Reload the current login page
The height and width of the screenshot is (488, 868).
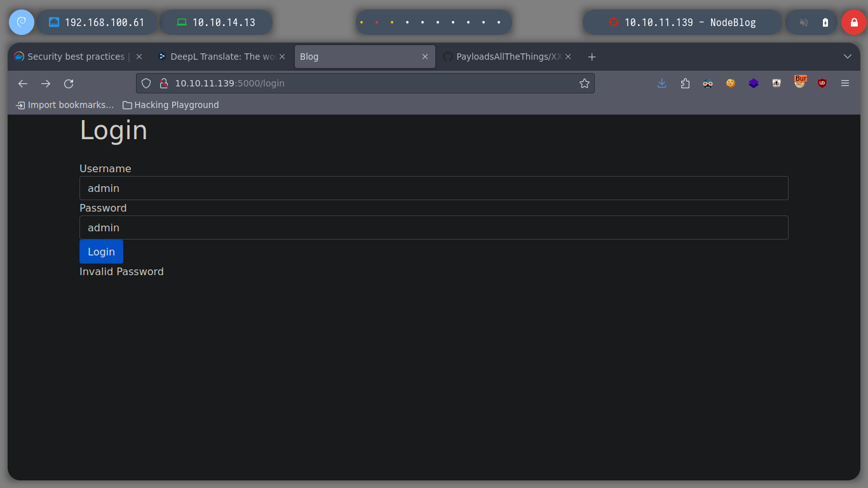tap(69, 83)
